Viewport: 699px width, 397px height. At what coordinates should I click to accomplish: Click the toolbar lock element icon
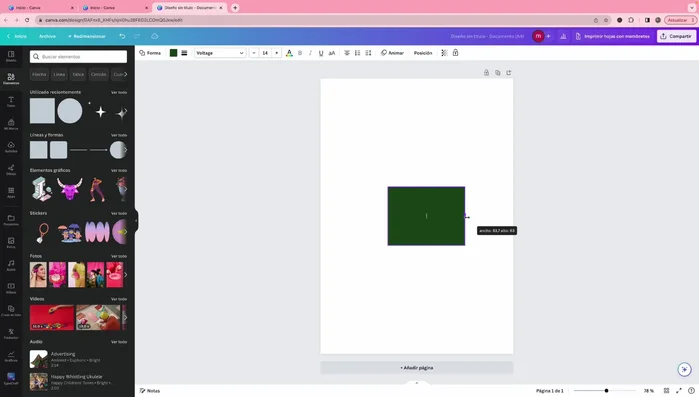[x=455, y=53]
